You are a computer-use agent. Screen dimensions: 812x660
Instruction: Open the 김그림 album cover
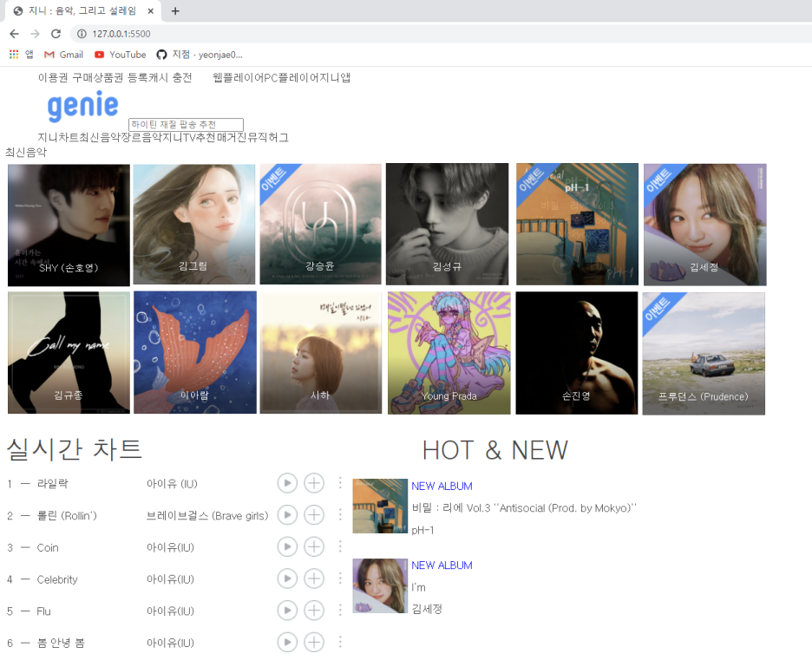[x=194, y=224]
